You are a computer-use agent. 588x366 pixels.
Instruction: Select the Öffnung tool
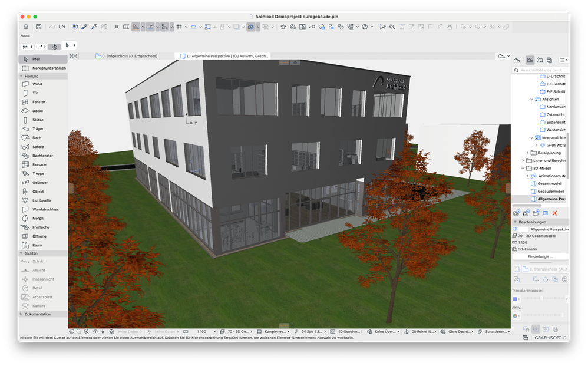click(43, 236)
